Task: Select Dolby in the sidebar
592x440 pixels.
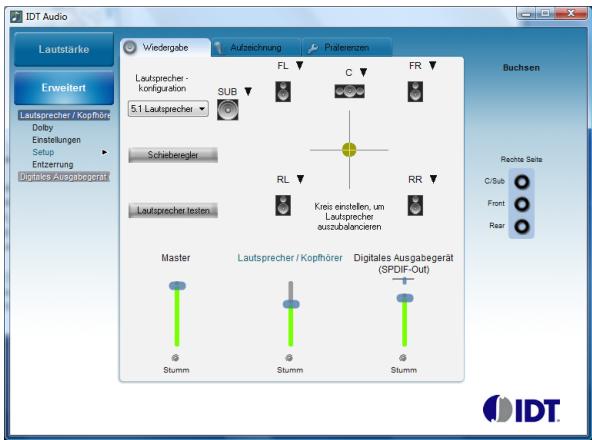Action: point(43,128)
